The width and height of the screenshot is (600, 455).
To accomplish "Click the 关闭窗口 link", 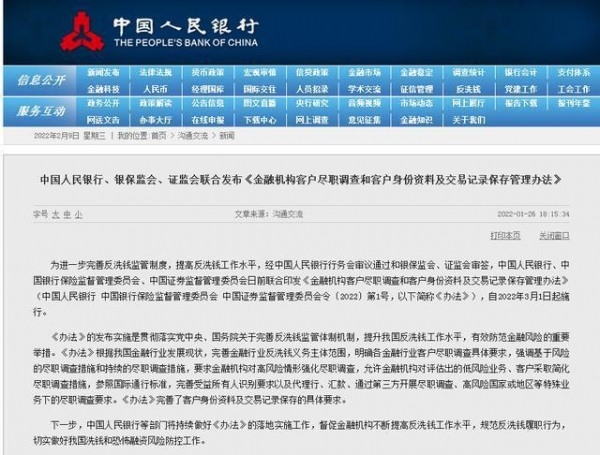I will tap(554, 236).
